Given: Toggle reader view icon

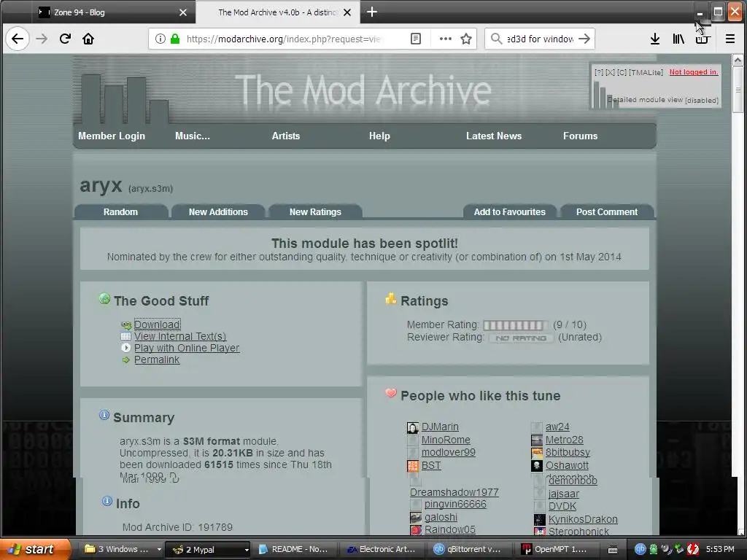Looking at the screenshot, I should click(x=415, y=39).
